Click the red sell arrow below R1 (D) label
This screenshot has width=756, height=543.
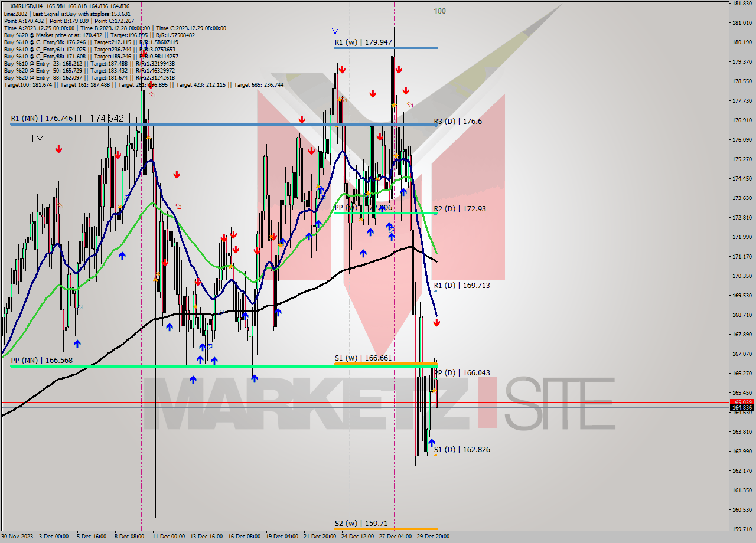[436, 322]
